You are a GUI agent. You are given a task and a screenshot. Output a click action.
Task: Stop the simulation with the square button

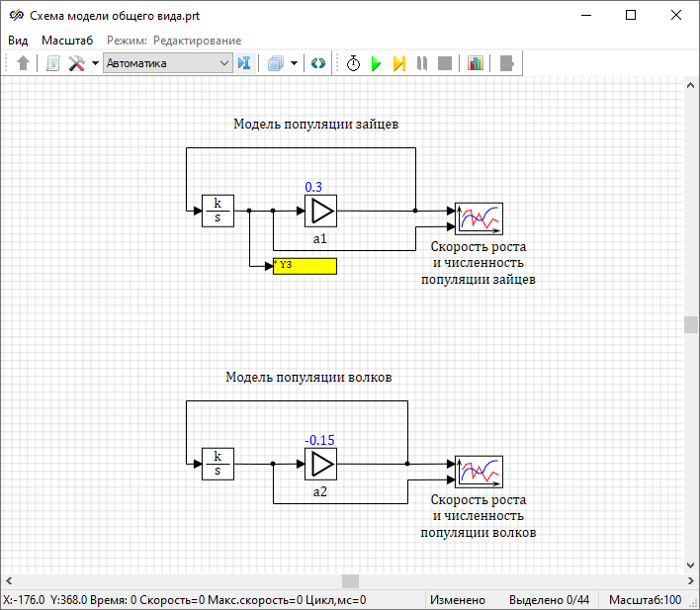[x=445, y=63]
